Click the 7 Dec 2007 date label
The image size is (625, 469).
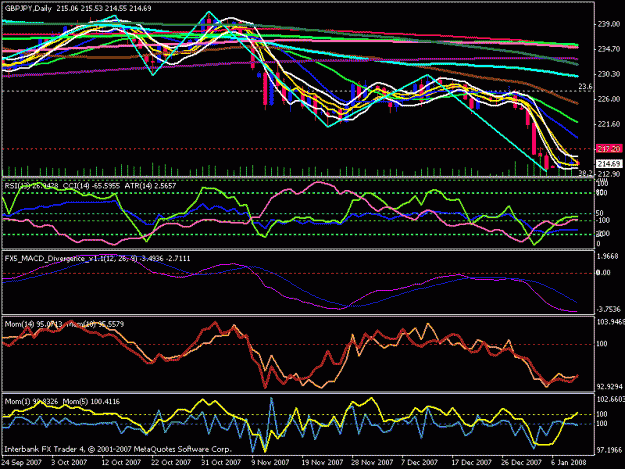coord(419,463)
